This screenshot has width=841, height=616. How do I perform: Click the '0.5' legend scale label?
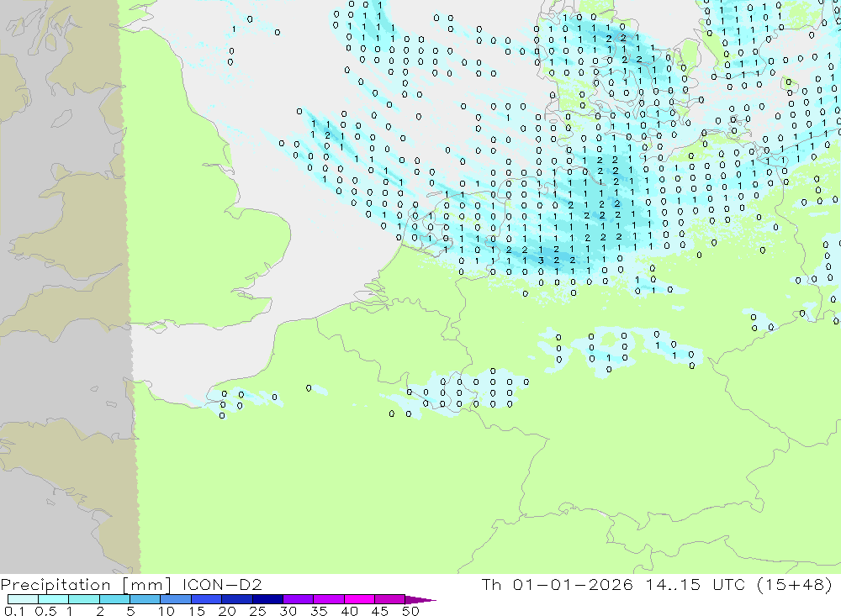(45, 611)
